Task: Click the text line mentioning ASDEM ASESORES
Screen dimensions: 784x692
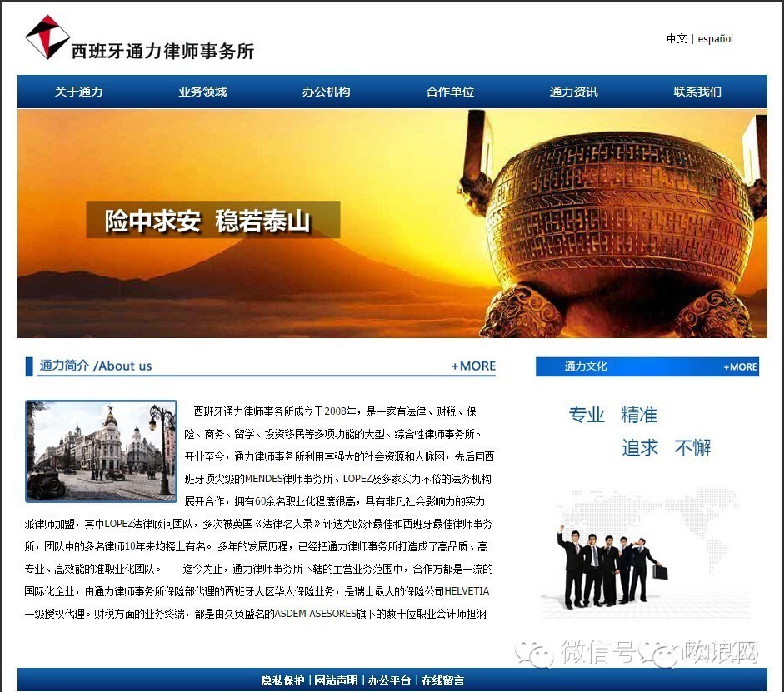Action: [x=256, y=614]
